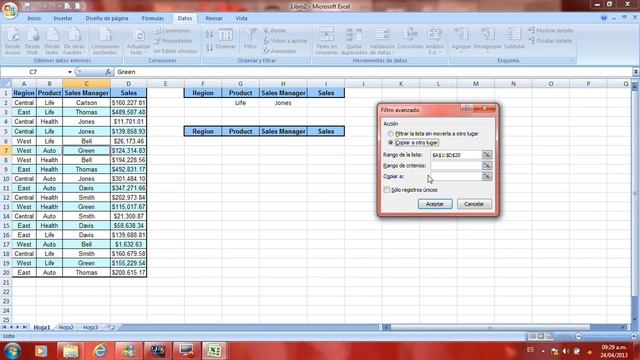640x360 pixels.
Task: Dismiss the Filtro avanzado dialog with Cancelar
Action: pyautogui.click(x=474, y=204)
